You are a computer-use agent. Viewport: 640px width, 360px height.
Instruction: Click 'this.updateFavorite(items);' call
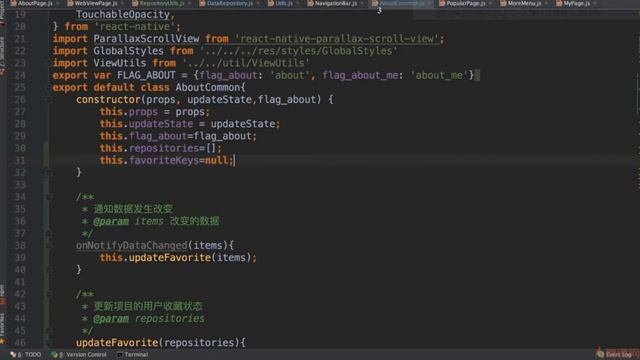click(178, 258)
